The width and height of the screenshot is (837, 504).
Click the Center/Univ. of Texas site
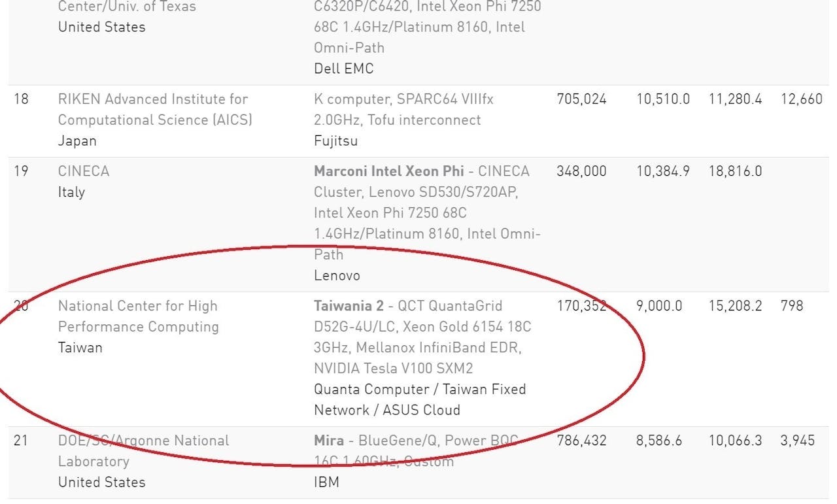pyautogui.click(x=127, y=7)
